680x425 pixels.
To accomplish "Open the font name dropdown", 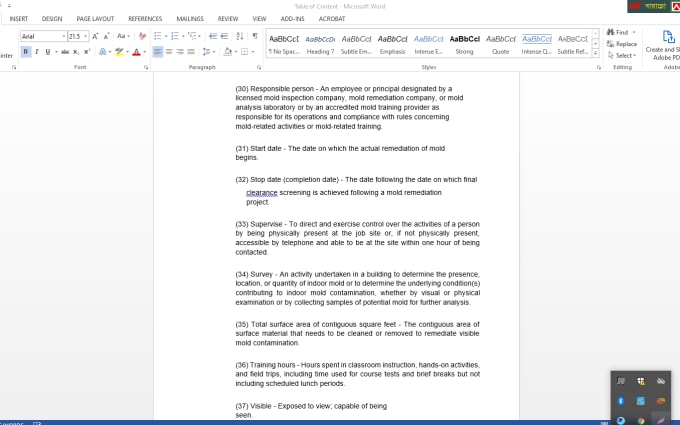I will point(64,36).
